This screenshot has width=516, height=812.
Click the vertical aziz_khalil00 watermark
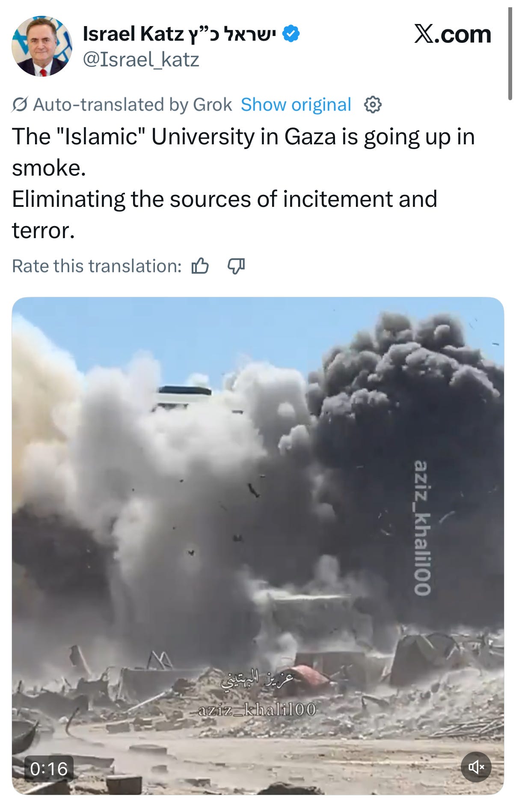[x=422, y=528]
